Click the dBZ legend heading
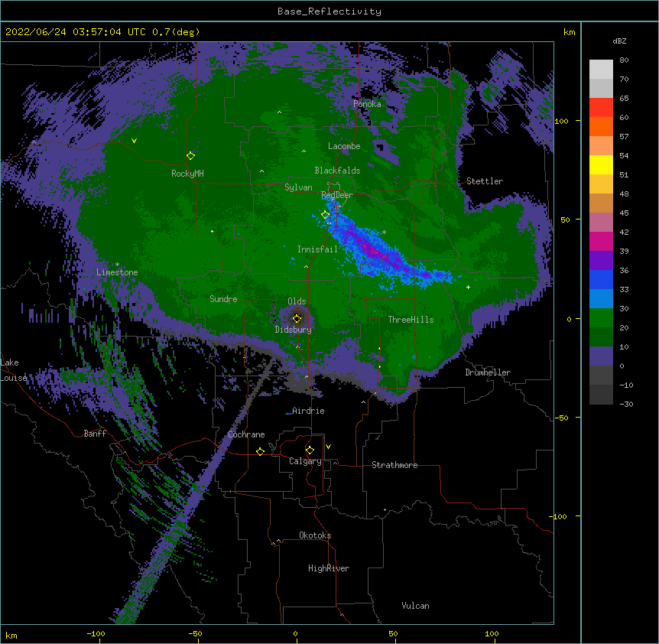The image size is (659, 644). click(x=619, y=41)
